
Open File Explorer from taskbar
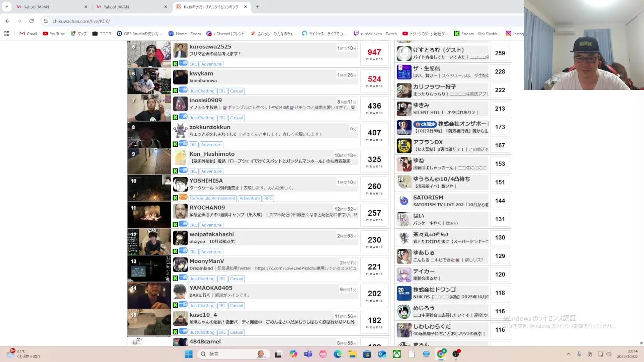point(352,354)
